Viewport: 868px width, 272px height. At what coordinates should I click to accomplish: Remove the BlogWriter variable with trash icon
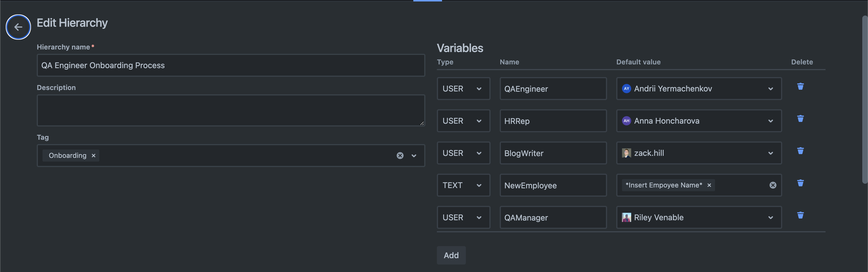click(x=800, y=151)
